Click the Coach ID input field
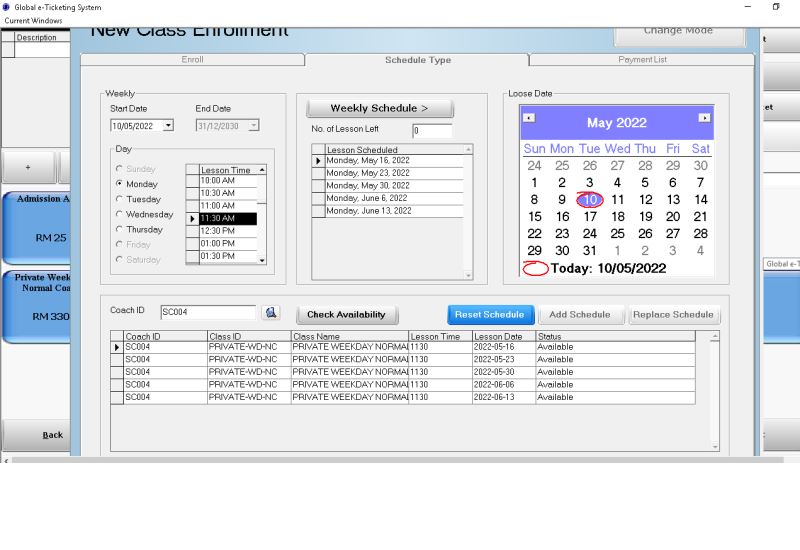 point(207,312)
